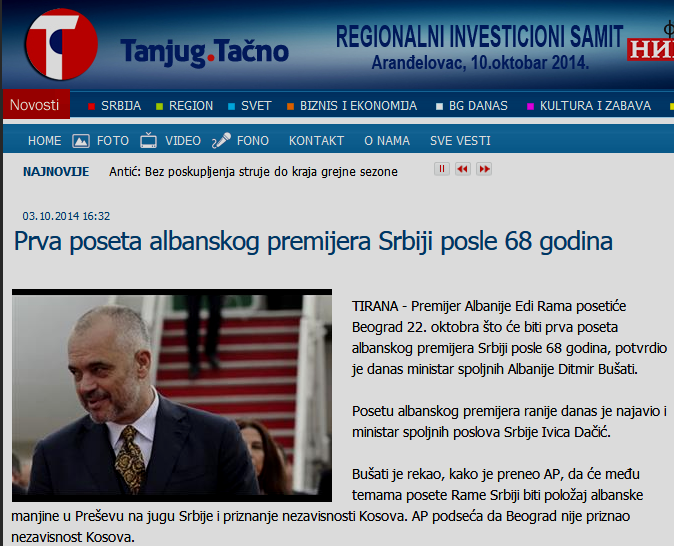Click the Edi Rama article photo
Viewport: 674px width, 546px height.
(171, 395)
